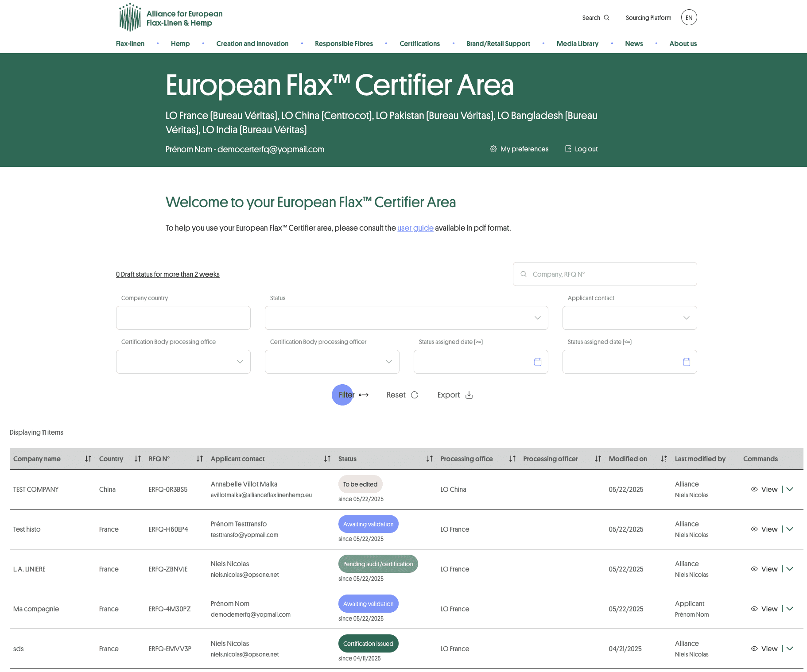
Task: Open the Certifications menu item
Action: tap(419, 43)
